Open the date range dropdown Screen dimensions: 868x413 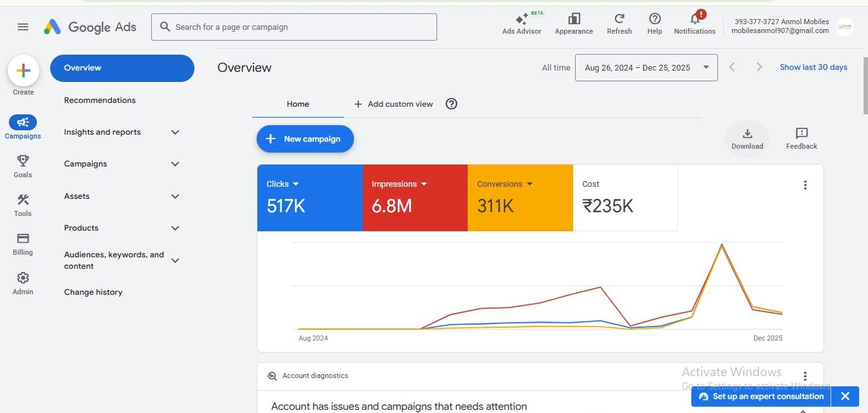(646, 67)
